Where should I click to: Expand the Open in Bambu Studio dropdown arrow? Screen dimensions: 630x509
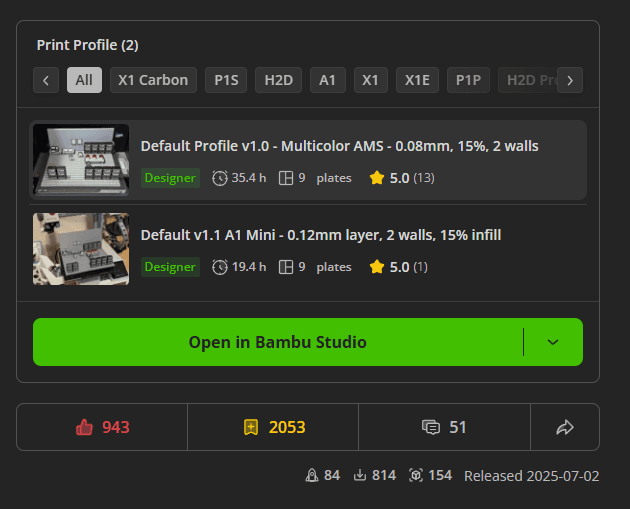pyautogui.click(x=553, y=342)
